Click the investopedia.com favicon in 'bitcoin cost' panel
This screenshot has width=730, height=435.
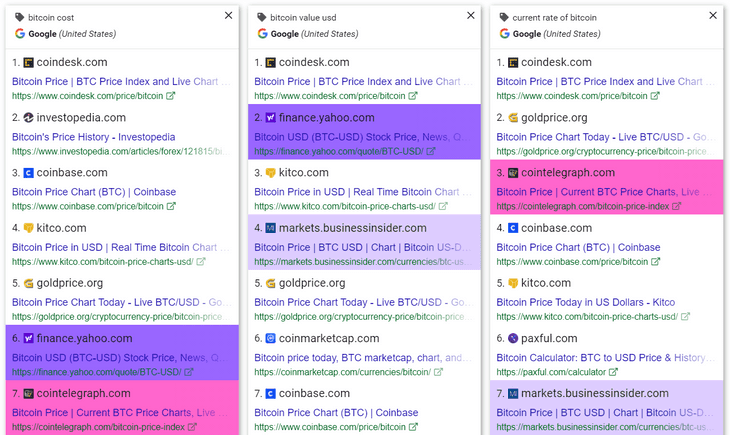[x=28, y=117]
